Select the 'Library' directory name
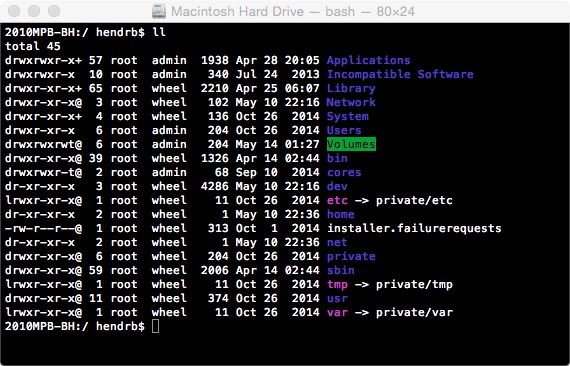Image resolution: width=570 pixels, height=366 pixels. point(351,88)
